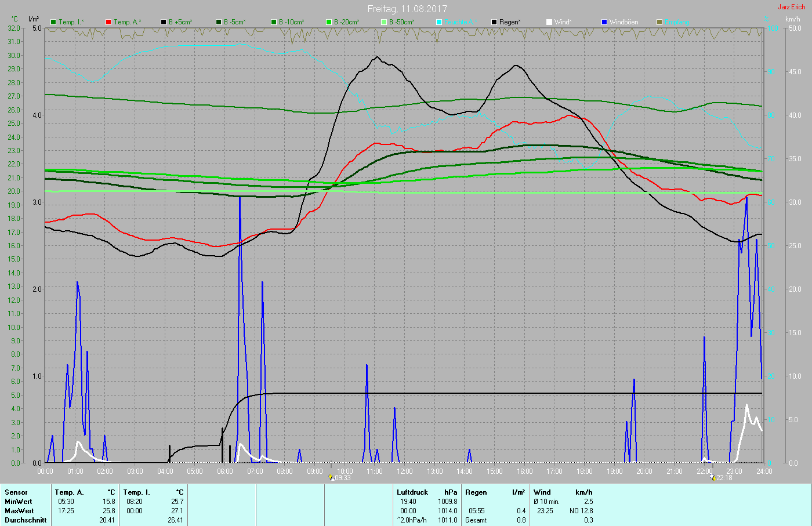Viewport: 812px width, 526px height.
Task: Click the white Wind legend square
Action: [x=549, y=22]
